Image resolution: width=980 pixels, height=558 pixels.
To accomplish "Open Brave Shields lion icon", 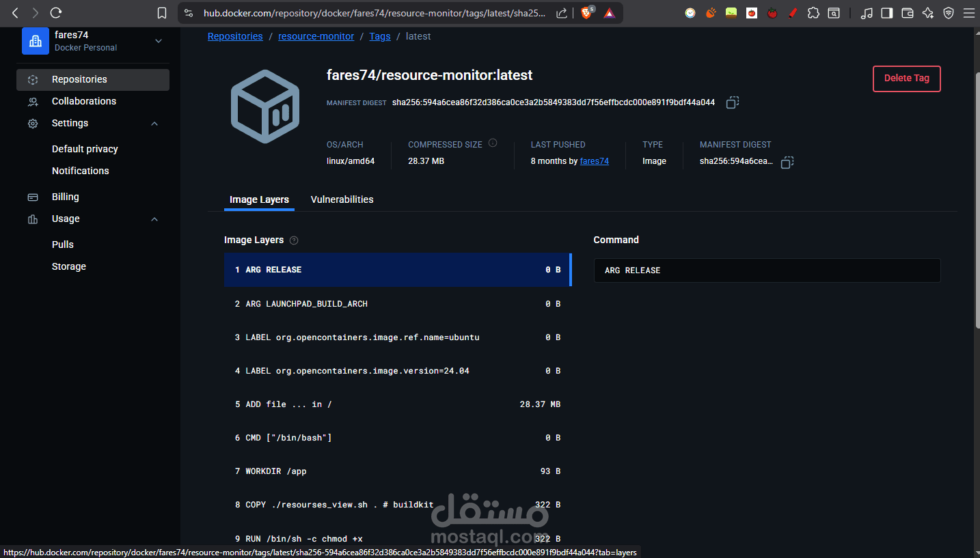I will click(x=587, y=13).
